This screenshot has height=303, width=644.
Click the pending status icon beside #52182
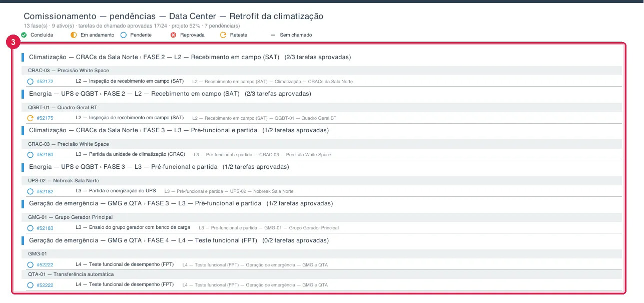point(31,191)
